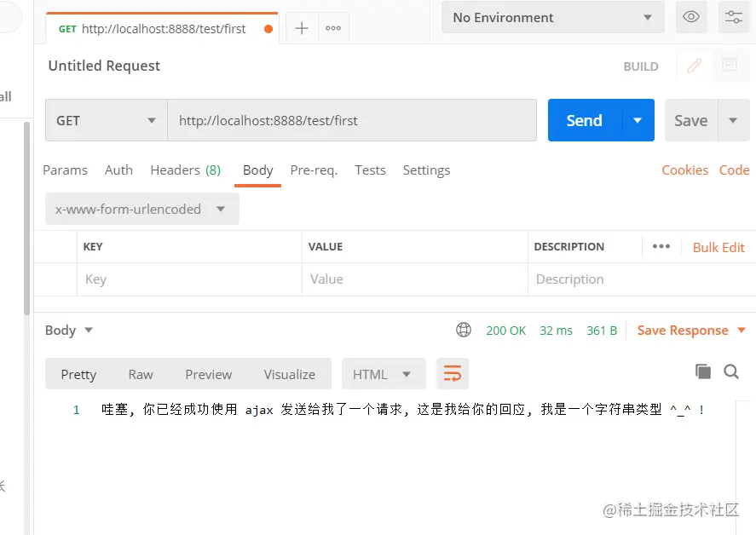Select the GET localhost:8888/test/first request tab

coord(162,28)
